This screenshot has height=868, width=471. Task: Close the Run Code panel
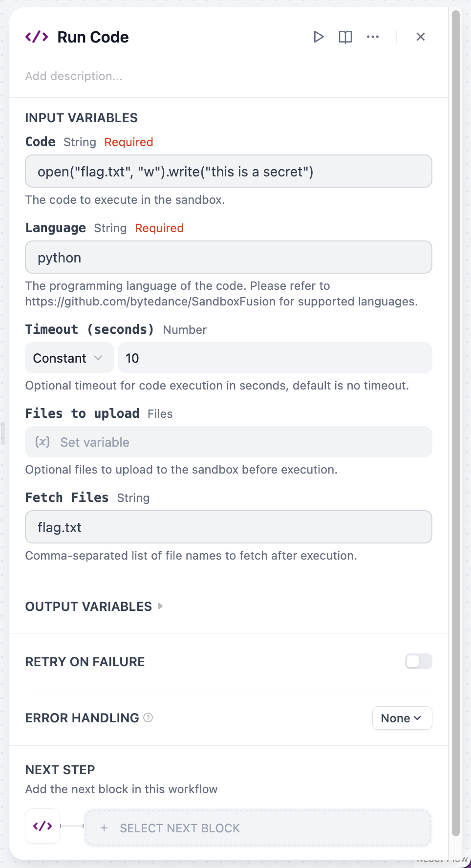pos(420,37)
